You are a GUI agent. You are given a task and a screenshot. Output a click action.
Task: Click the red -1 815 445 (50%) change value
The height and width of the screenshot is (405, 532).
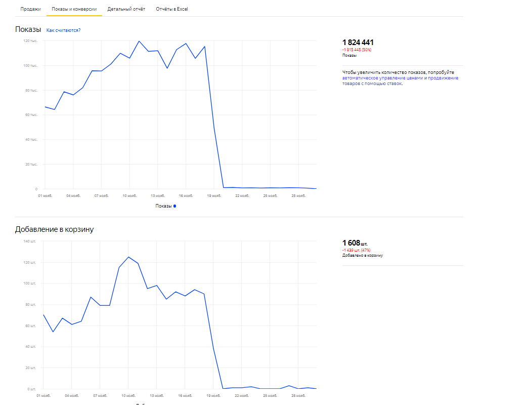(357, 50)
